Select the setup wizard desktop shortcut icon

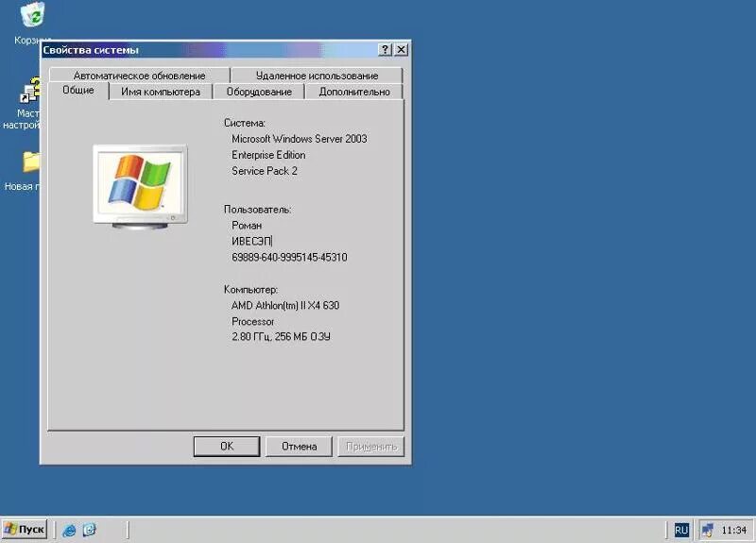tap(30, 91)
